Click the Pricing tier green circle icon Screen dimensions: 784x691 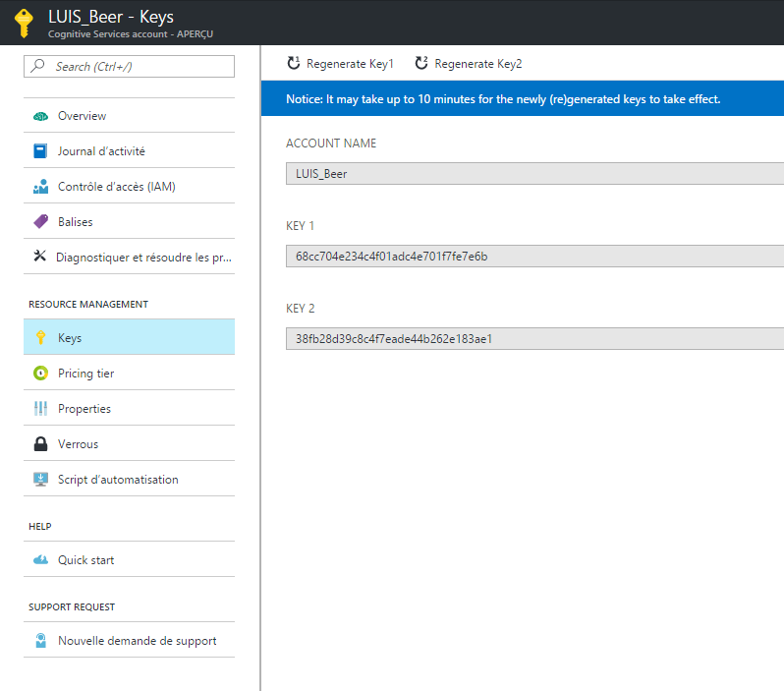click(40, 374)
